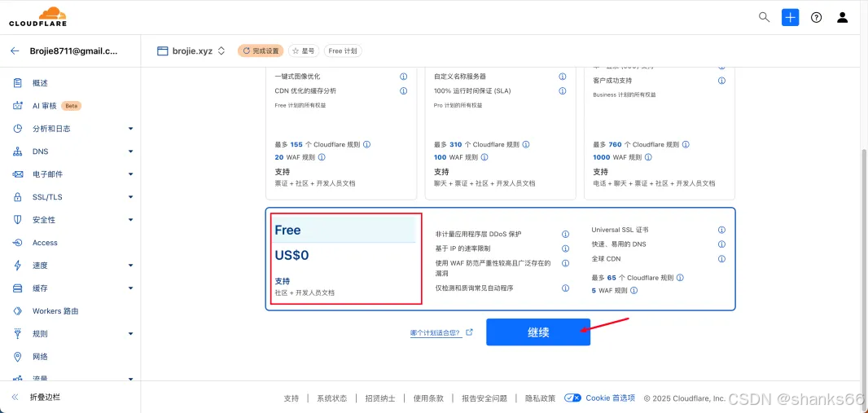Screen dimensions: 868x413
Task: Click info icon beside CDN 优化的缓存分析
Action: coord(404,90)
